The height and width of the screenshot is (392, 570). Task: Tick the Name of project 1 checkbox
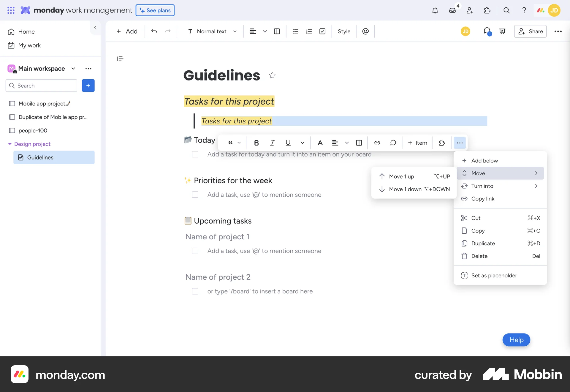[195, 251]
